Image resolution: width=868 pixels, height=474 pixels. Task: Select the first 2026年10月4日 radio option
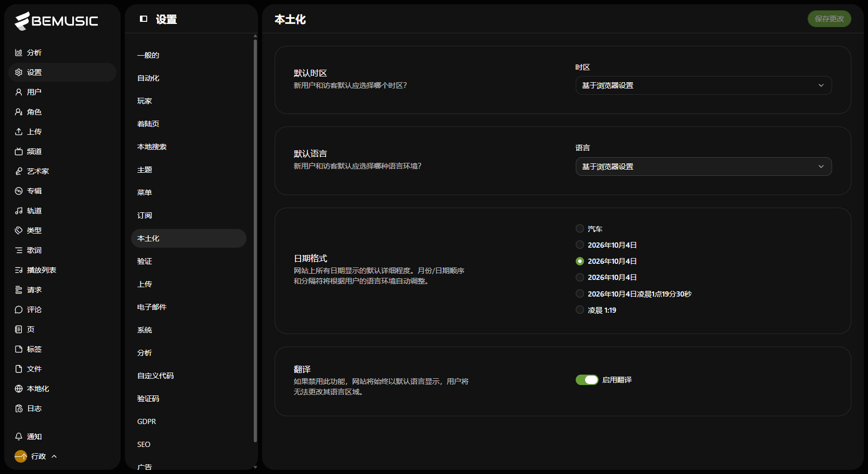click(x=580, y=245)
